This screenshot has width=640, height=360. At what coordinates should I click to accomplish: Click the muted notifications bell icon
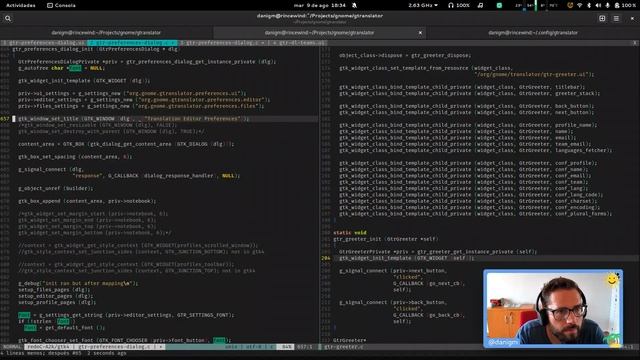[354, 5]
